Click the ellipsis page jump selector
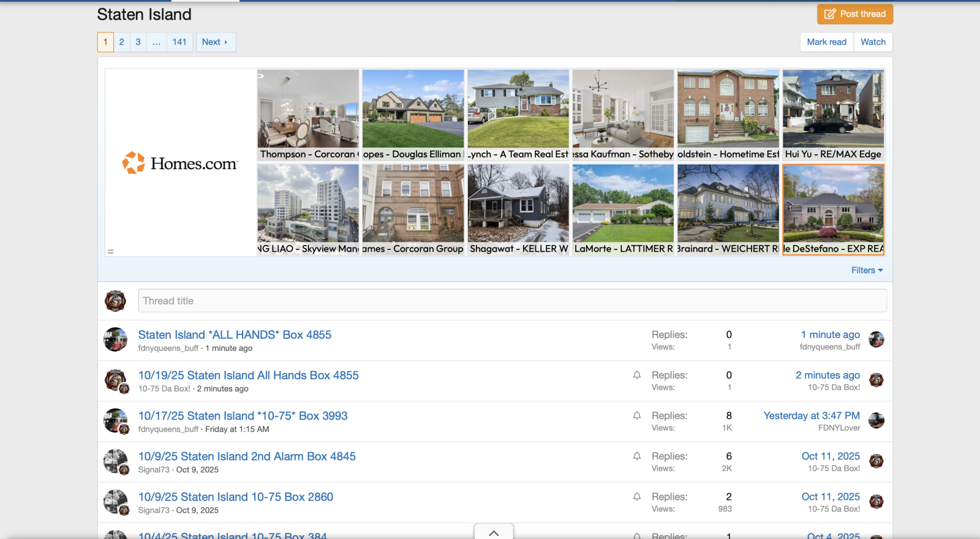The width and height of the screenshot is (980, 539). [156, 42]
